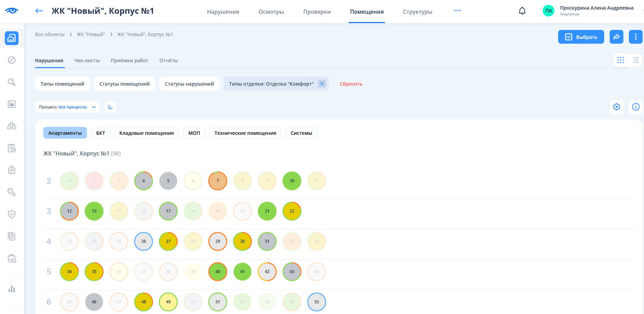Open the gear settings icon

[x=617, y=107]
